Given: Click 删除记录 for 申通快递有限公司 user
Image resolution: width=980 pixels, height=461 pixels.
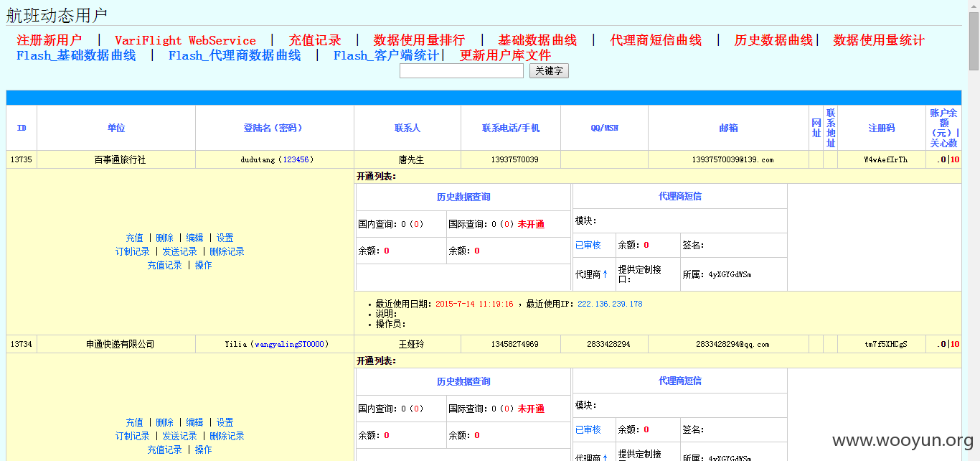Looking at the screenshot, I should click(227, 436).
